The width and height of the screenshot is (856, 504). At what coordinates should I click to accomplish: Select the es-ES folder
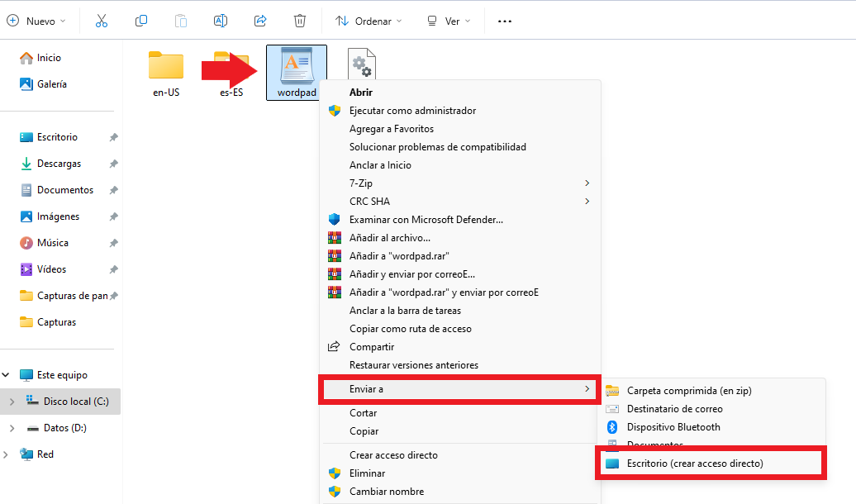231,74
